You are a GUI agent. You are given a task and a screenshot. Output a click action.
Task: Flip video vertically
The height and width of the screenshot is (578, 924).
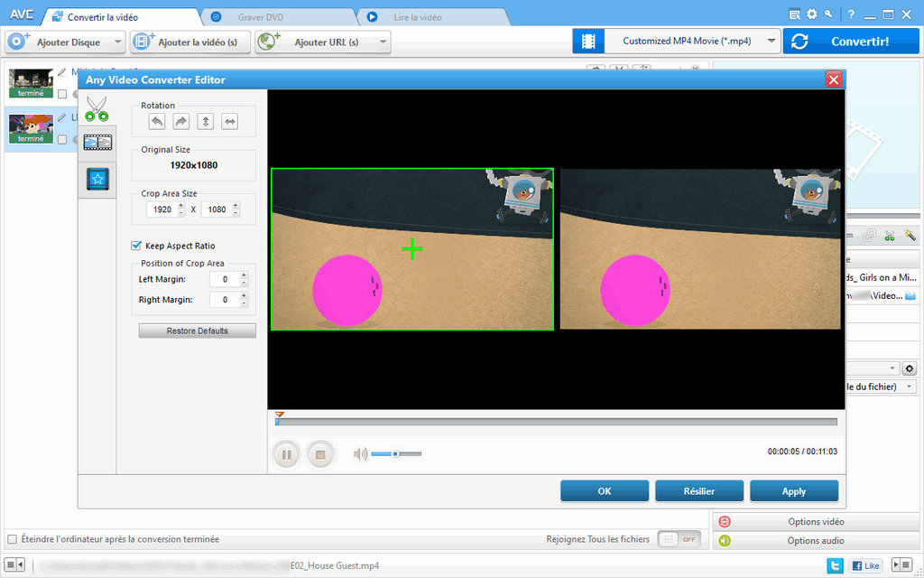205,122
